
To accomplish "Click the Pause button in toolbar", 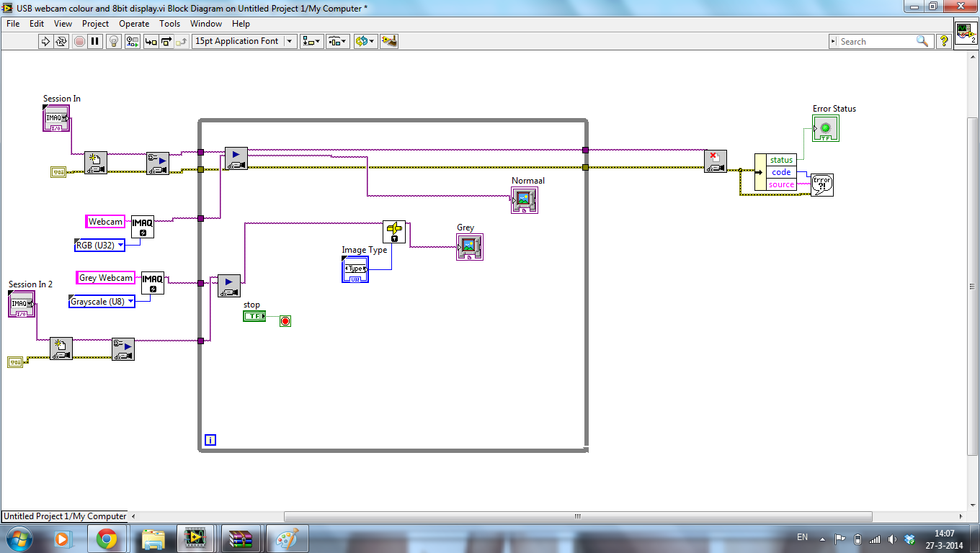I will [x=95, y=41].
